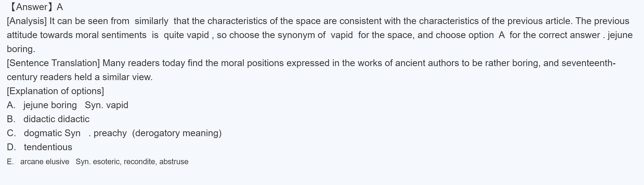Screen dimensions: 644x185
Task: Click the "(derogatory meaning)" note
Action: coord(177,133)
